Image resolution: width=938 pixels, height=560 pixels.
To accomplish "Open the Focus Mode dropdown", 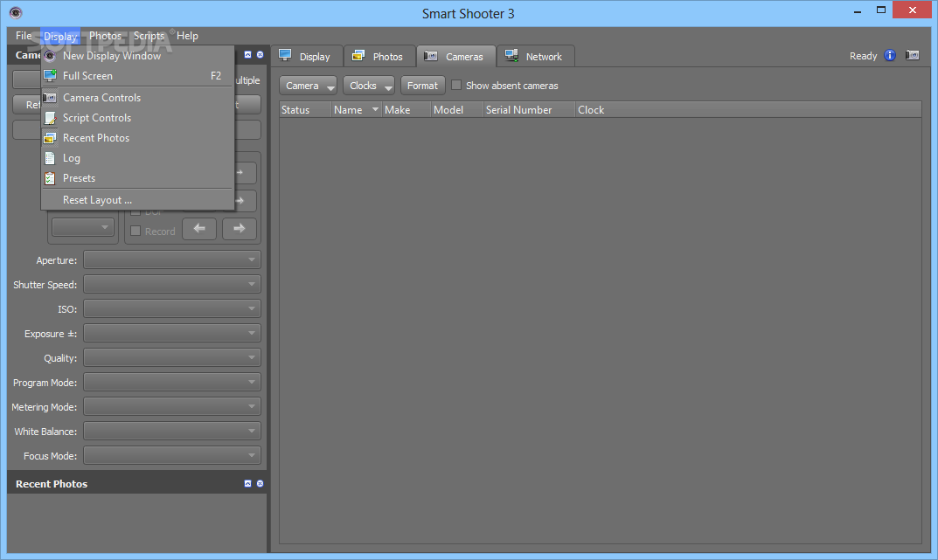I will (x=171, y=456).
